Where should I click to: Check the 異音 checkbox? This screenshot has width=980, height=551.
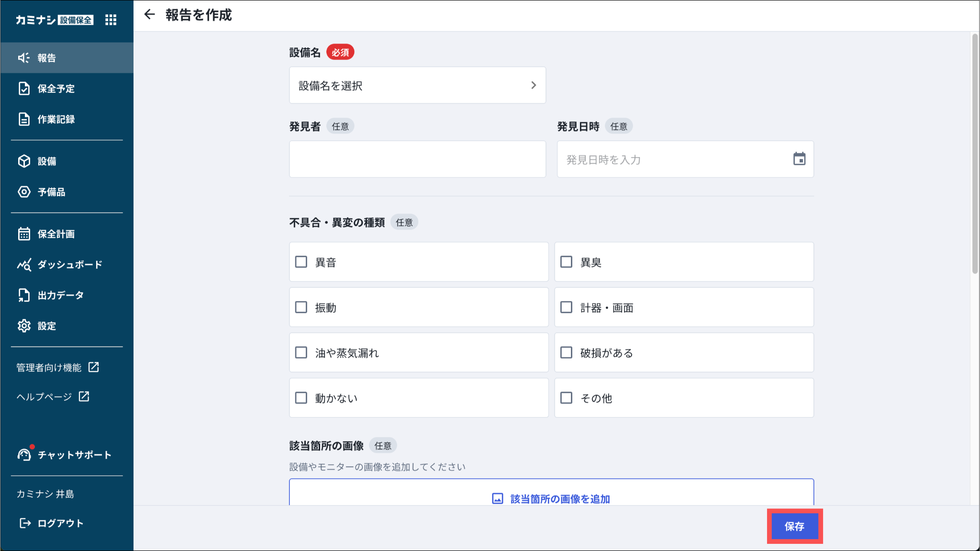pyautogui.click(x=301, y=262)
